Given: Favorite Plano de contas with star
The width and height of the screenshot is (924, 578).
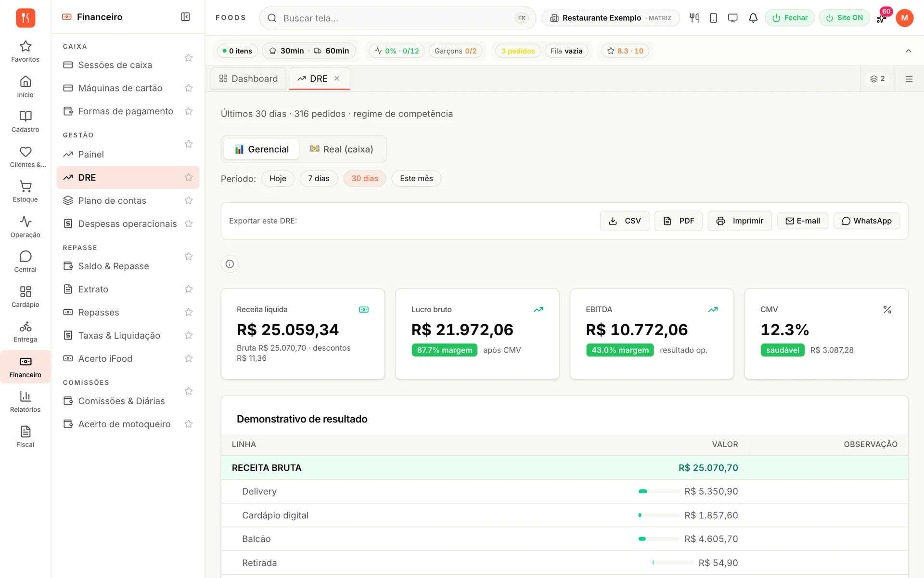Looking at the screenshot, I should point(189,200).
